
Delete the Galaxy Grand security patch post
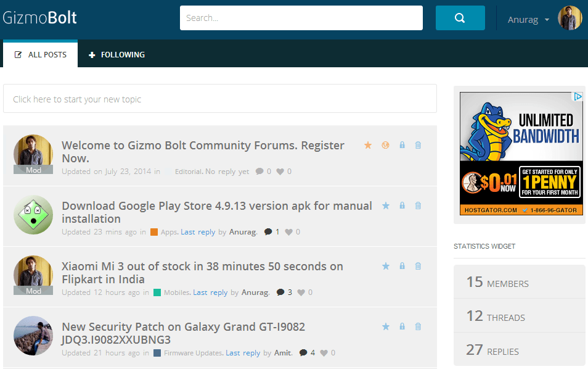point(418,326)
